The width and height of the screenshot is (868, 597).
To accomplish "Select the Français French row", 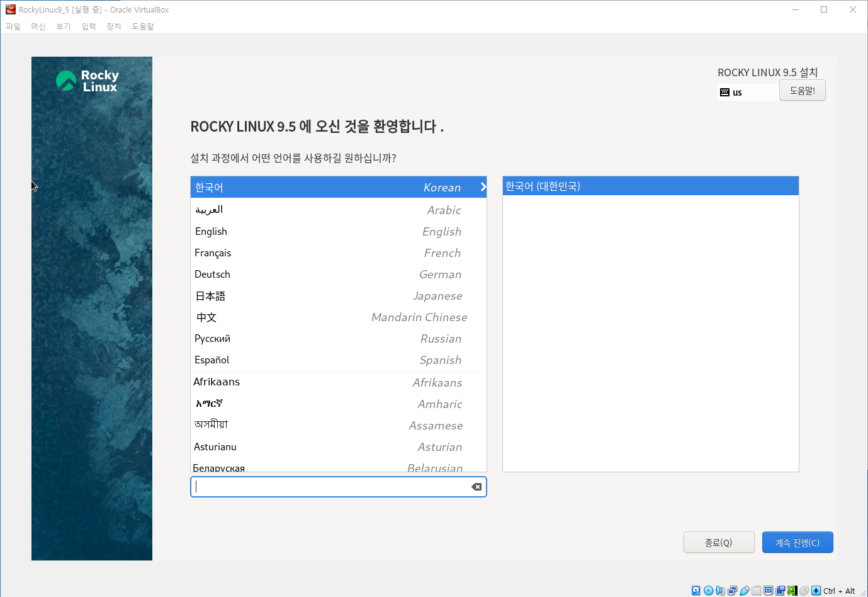I will click(x=339, y=253).
